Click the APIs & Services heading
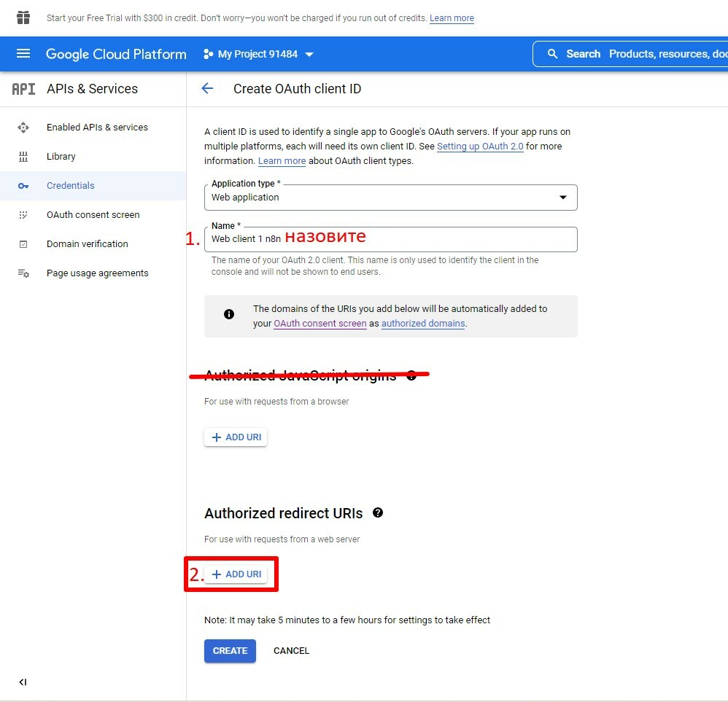This screenshot has width=728, height=702. pos(93,89)
